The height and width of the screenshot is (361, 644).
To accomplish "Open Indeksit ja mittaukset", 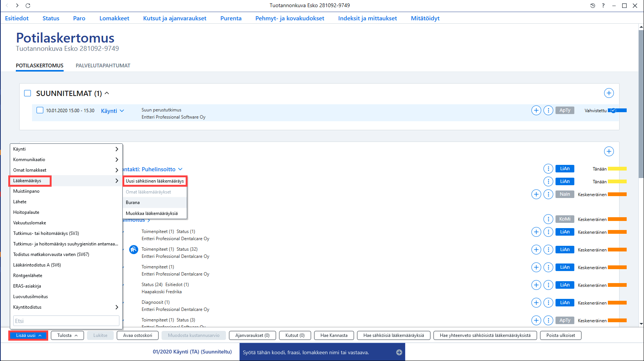I will point(368,18).
